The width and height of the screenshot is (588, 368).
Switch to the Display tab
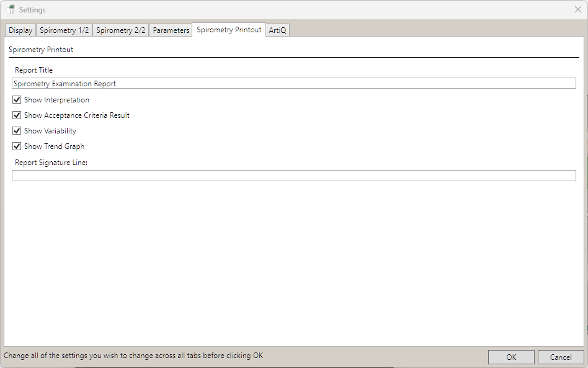point(20,30)
